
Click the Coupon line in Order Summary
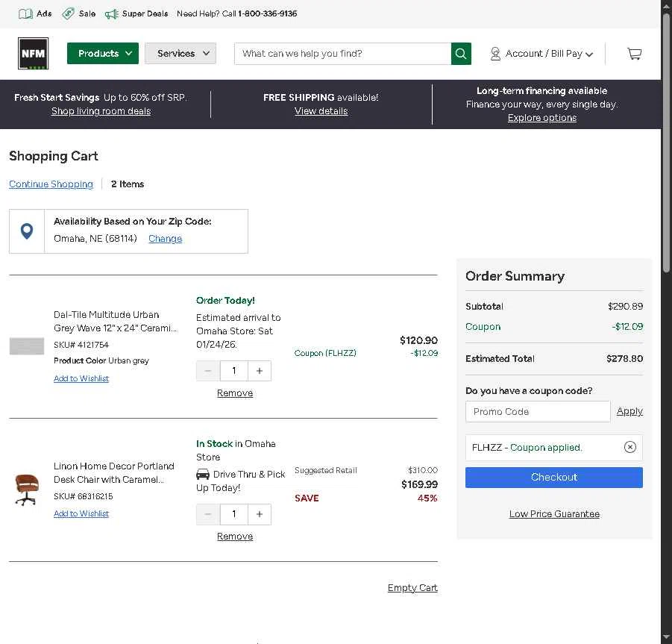click(x=554, y=327)
